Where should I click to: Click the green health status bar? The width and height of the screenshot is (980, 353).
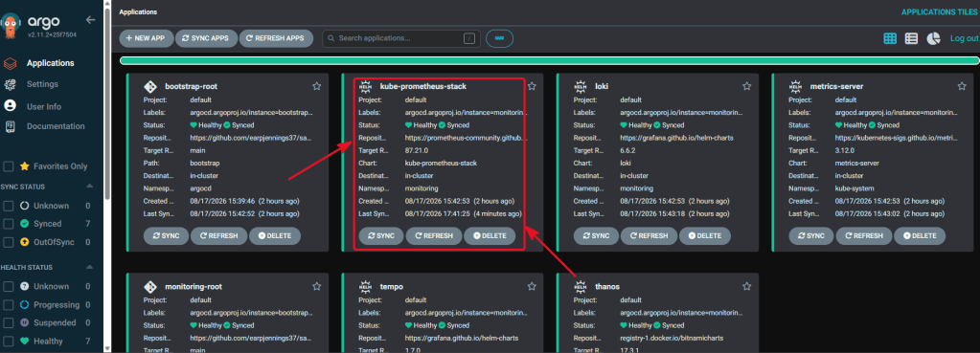click(x=549, y=60)
